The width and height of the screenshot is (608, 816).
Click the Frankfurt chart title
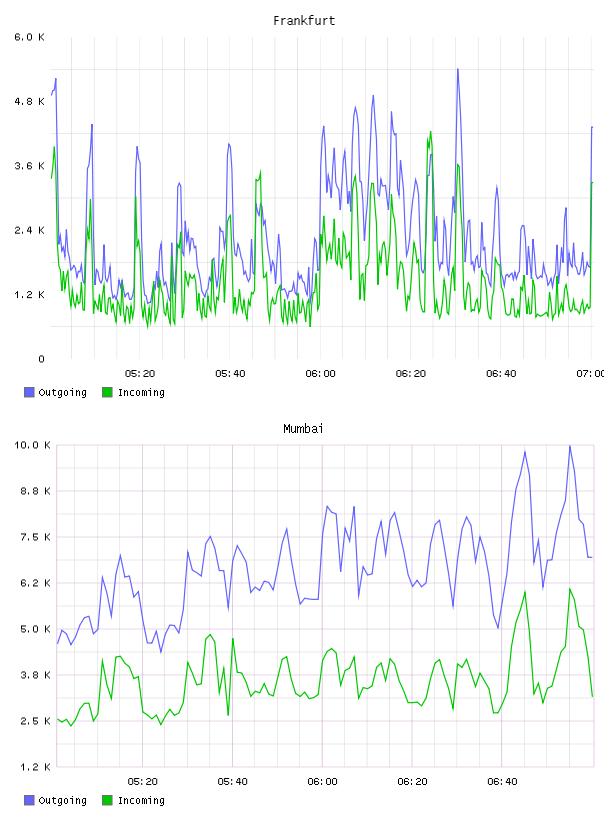point(304,21)
